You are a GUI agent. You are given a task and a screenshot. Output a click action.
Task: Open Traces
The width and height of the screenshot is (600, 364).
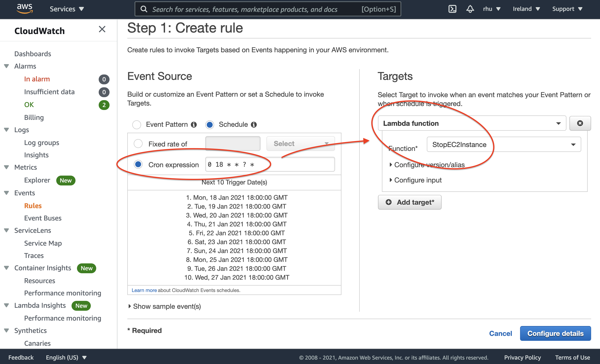pos(34,255)
